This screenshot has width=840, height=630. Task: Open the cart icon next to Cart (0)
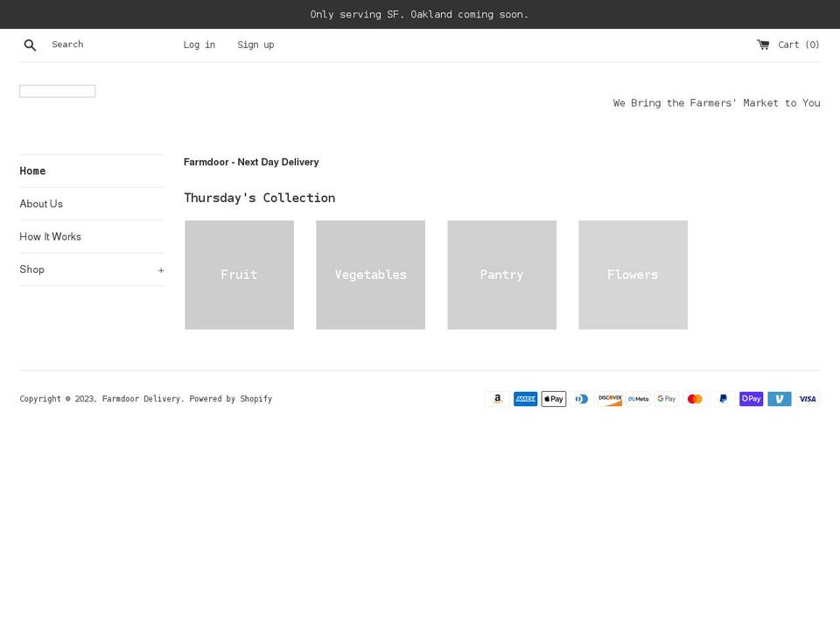click(x=763, y=44)
